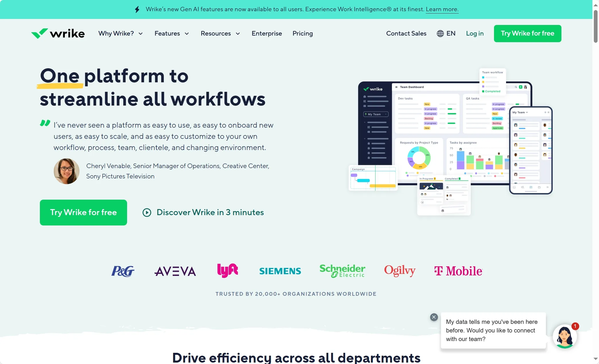Expand the Features dropdown menu
This screenshot has height=364, width=599.
tap(171, 33)
